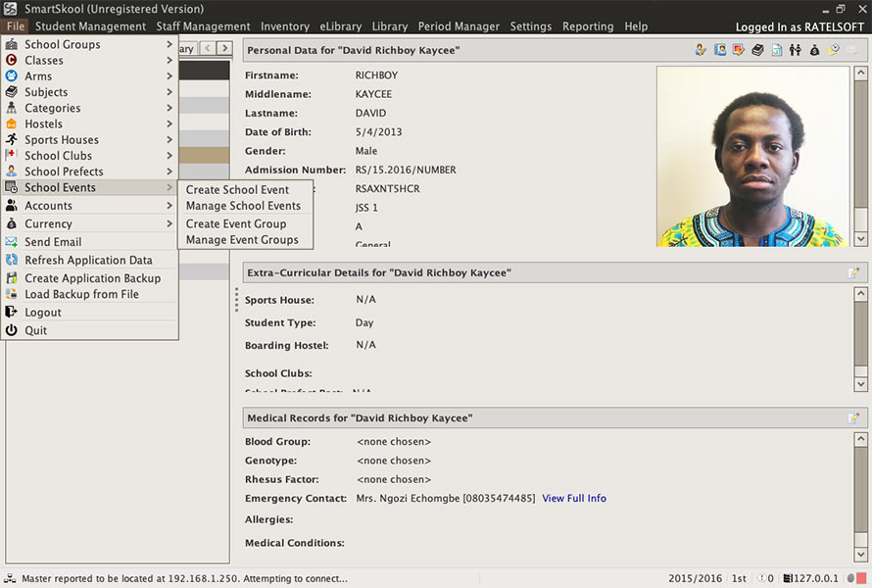Open the View Full Info link
The width and height of the screenshot is (872, 588).
(x=574, y=498)
